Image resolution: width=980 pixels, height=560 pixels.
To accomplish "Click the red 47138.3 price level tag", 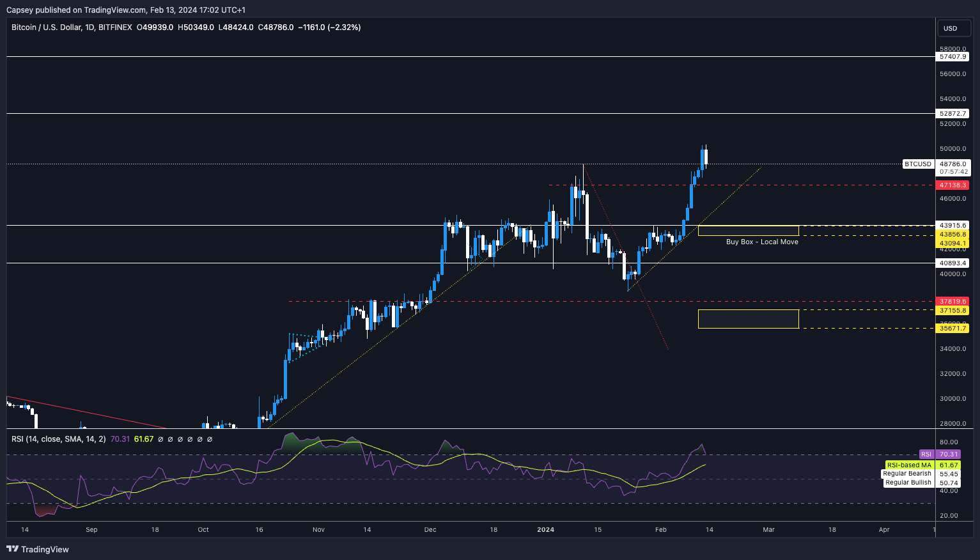I will (953, 185).
